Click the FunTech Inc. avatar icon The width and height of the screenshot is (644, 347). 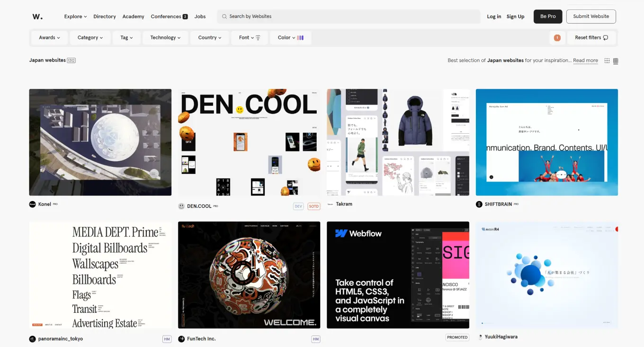[181, 339]
